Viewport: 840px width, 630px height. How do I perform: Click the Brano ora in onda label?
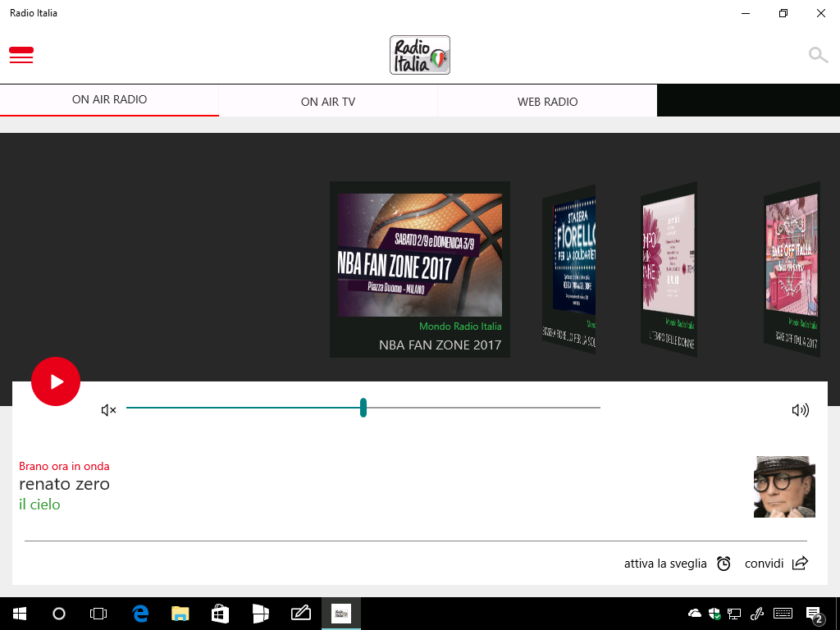pos(64,466)
